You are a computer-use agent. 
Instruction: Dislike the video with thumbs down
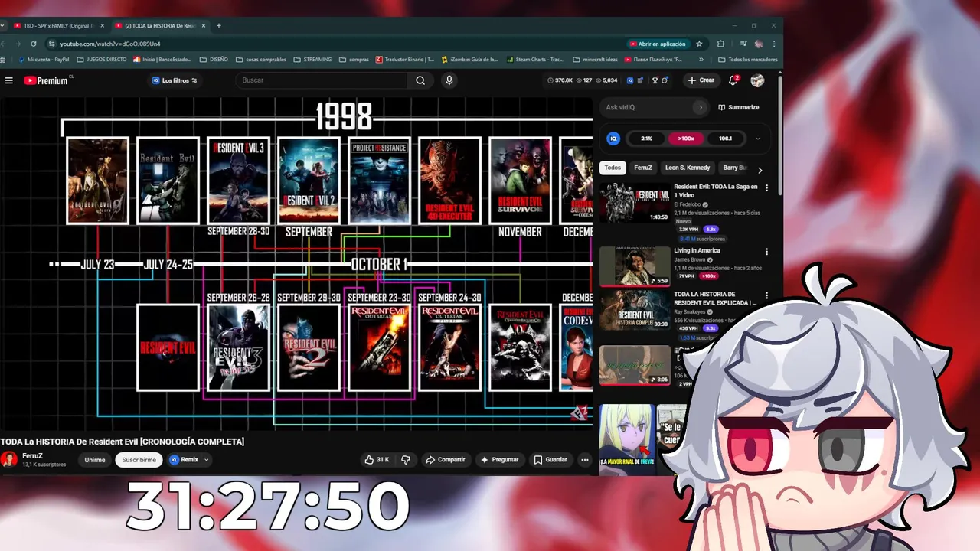click(406, 460)
